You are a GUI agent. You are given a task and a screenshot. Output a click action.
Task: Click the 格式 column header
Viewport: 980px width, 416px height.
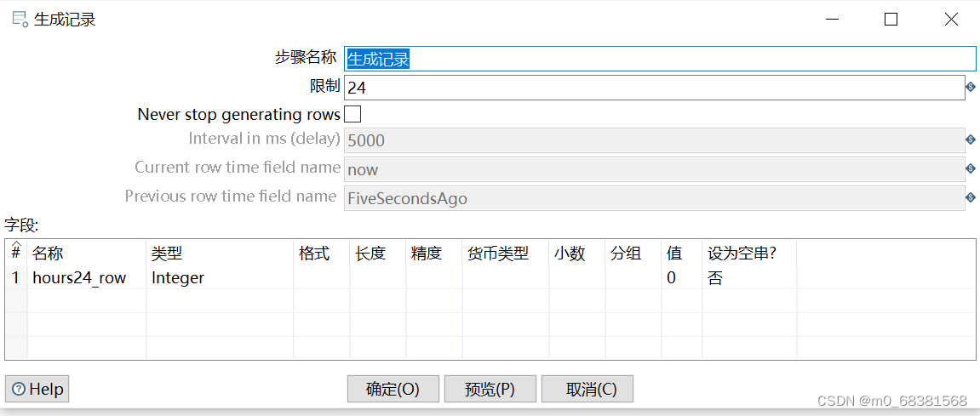point(322,253)
